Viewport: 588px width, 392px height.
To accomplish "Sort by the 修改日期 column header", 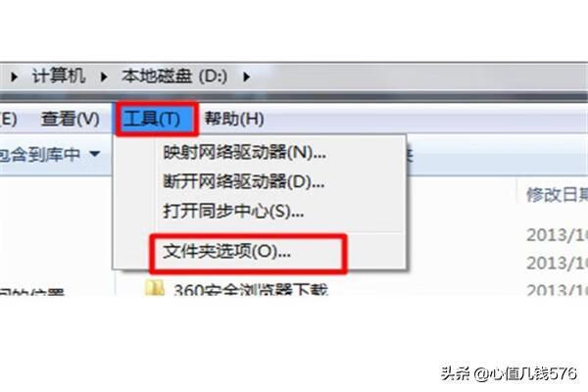I will pos(557,195).
